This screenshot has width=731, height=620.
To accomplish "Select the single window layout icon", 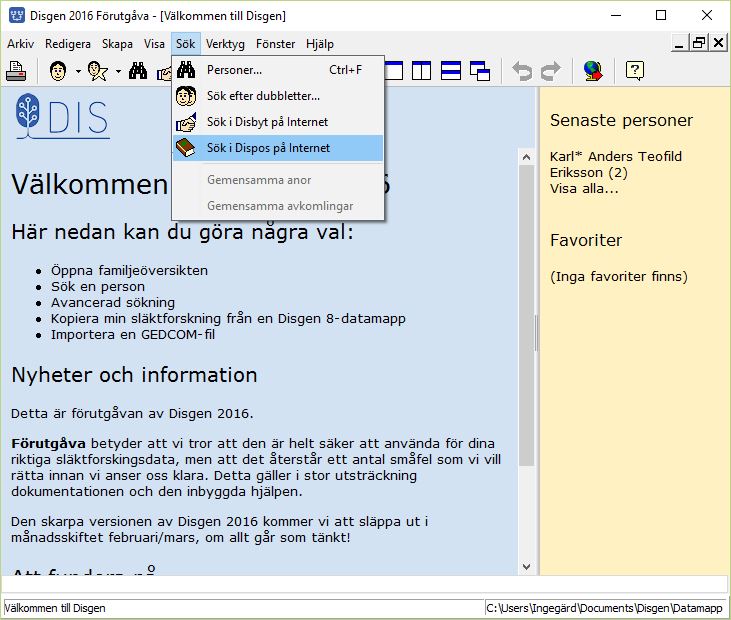I will [394, 71].
